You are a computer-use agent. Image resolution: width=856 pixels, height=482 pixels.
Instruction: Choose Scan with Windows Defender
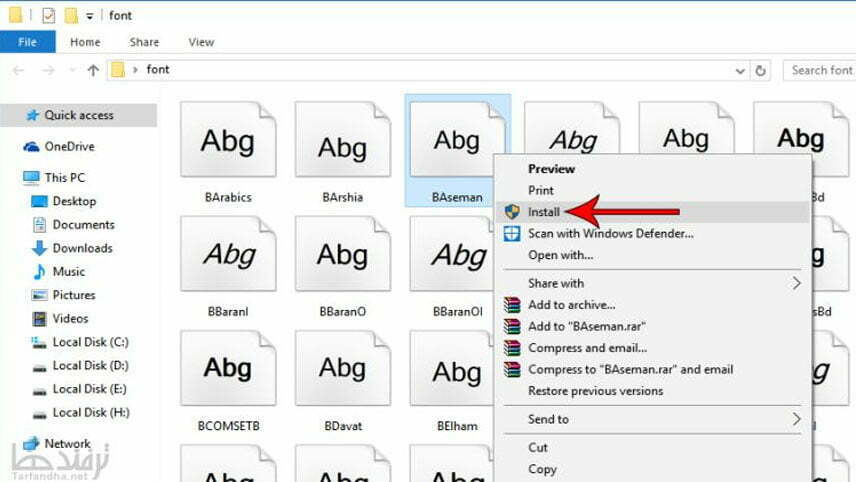coord(653,234)
